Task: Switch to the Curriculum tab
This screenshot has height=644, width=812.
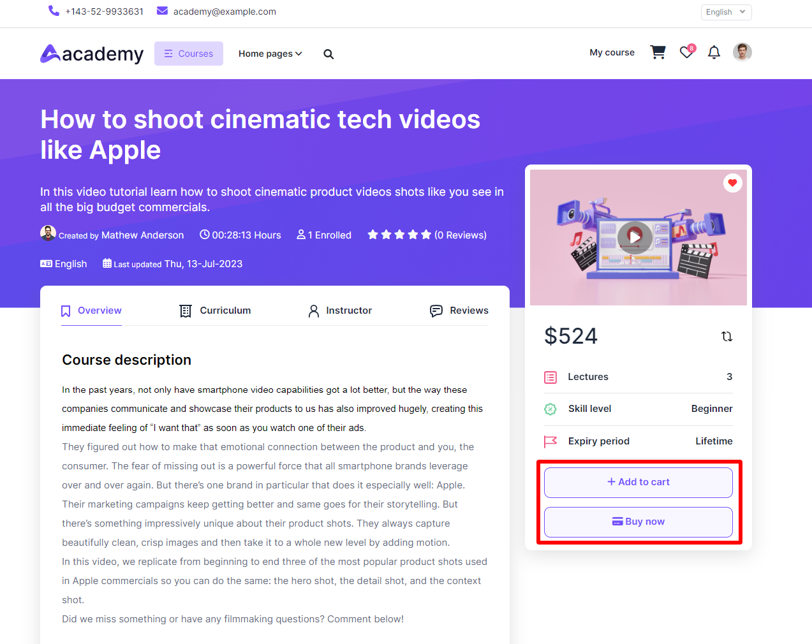Action: (215, 311)
